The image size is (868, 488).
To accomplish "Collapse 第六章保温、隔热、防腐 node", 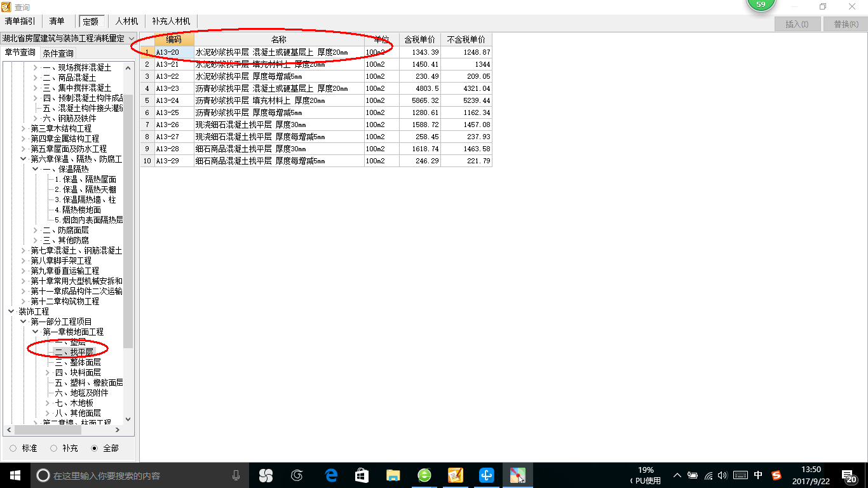I will pos(23,159).
